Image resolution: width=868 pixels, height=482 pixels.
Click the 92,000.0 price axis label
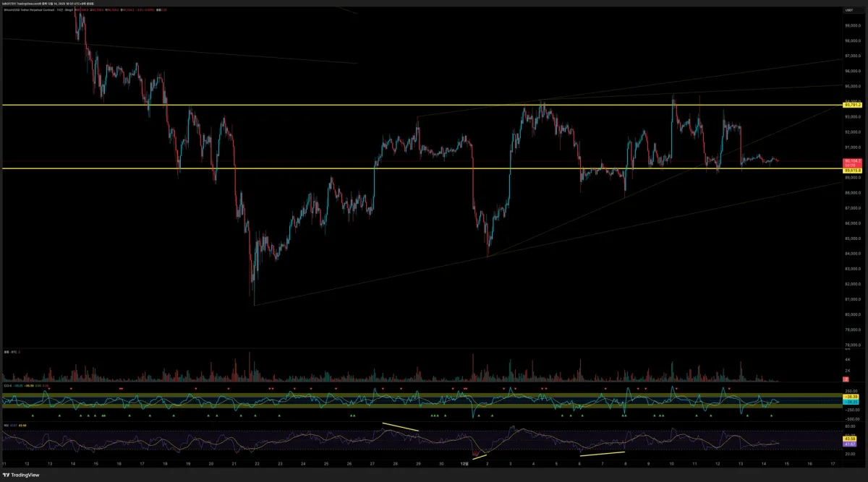851,132
